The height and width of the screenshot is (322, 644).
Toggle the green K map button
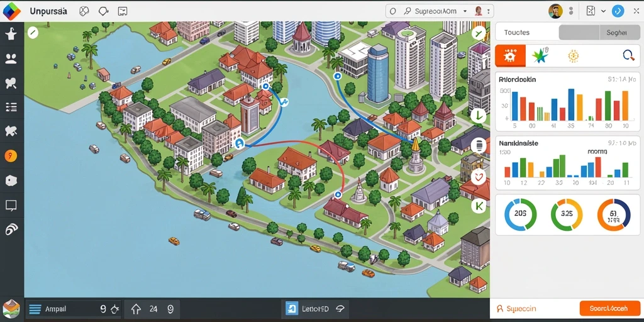tap(479, 206)
